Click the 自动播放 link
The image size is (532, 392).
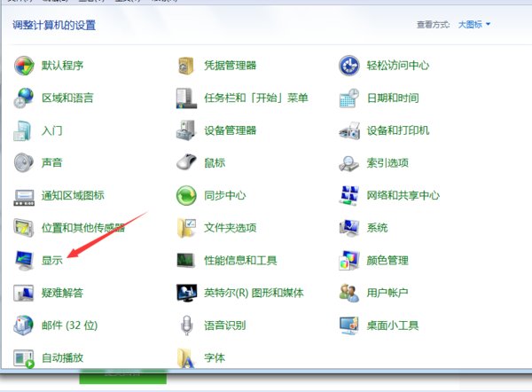pyautogui.click(x=62, y=358)
